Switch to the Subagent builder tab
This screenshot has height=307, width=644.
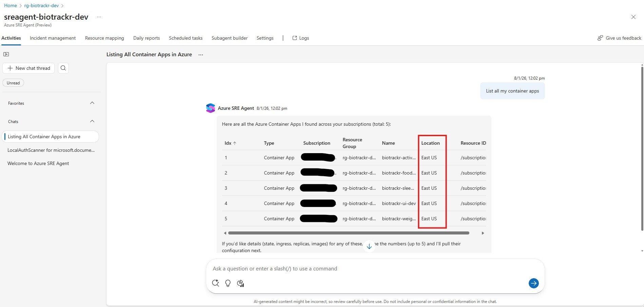click(229, 38)
